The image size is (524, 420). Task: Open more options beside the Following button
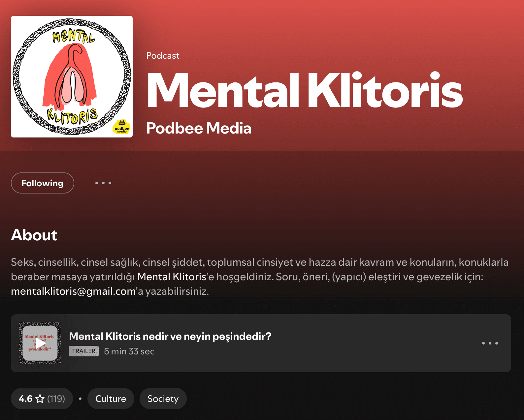point(103,183)
